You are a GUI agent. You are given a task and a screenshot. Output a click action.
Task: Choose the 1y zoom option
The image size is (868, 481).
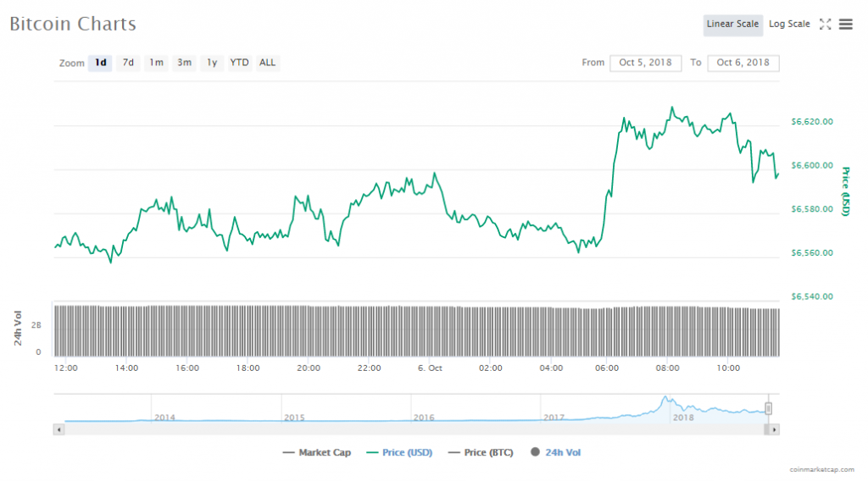[212, 63]
